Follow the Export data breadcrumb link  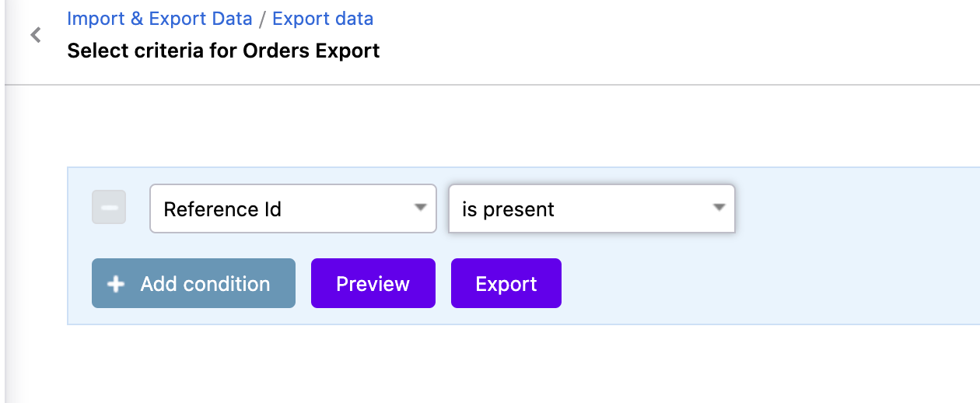(x=323, y=18)
